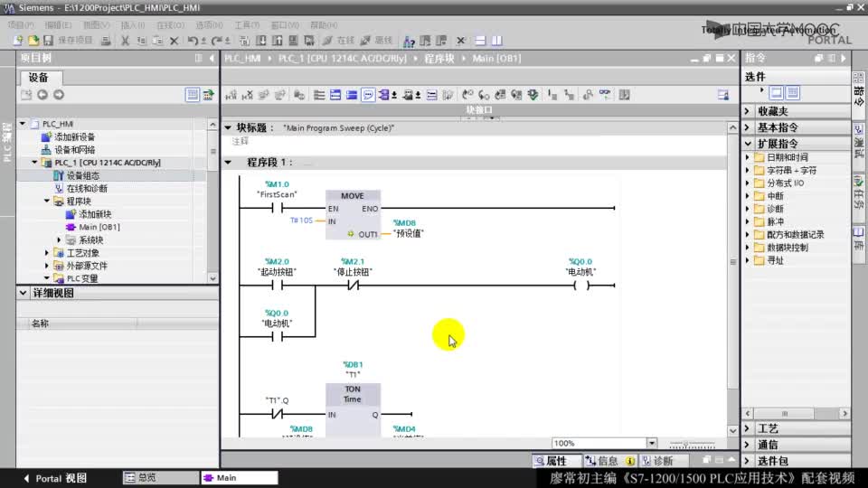
Task: Click the 诊断 diagnostics tab
Action: 663,461
